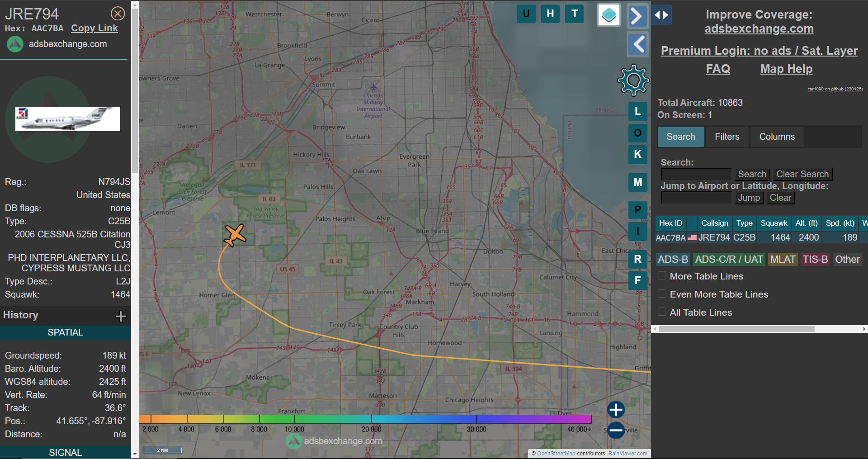Click the info panel vertical scrollbar
This screenshot has height=459, width=868.
point(135,90)
